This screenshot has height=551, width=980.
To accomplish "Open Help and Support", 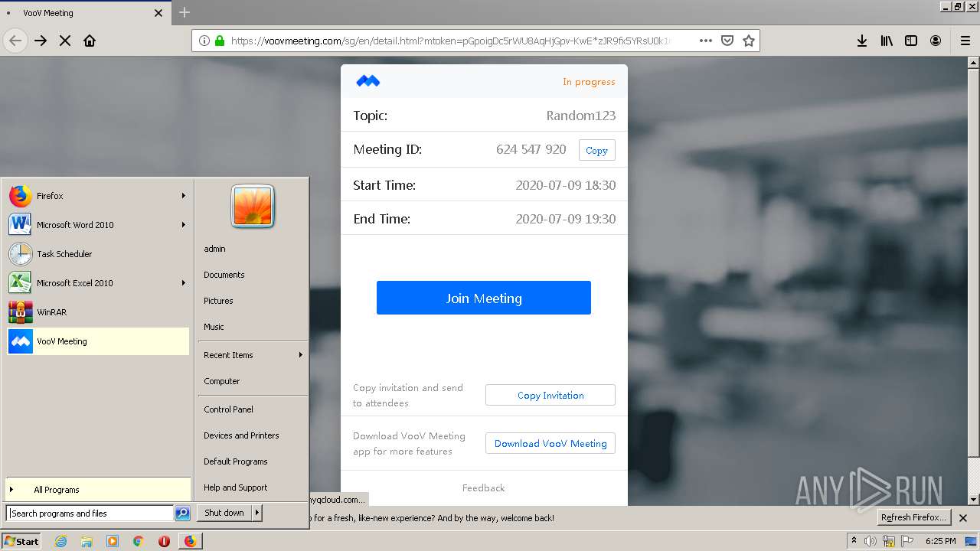I will pyautogui.click(x=253, y=487).
